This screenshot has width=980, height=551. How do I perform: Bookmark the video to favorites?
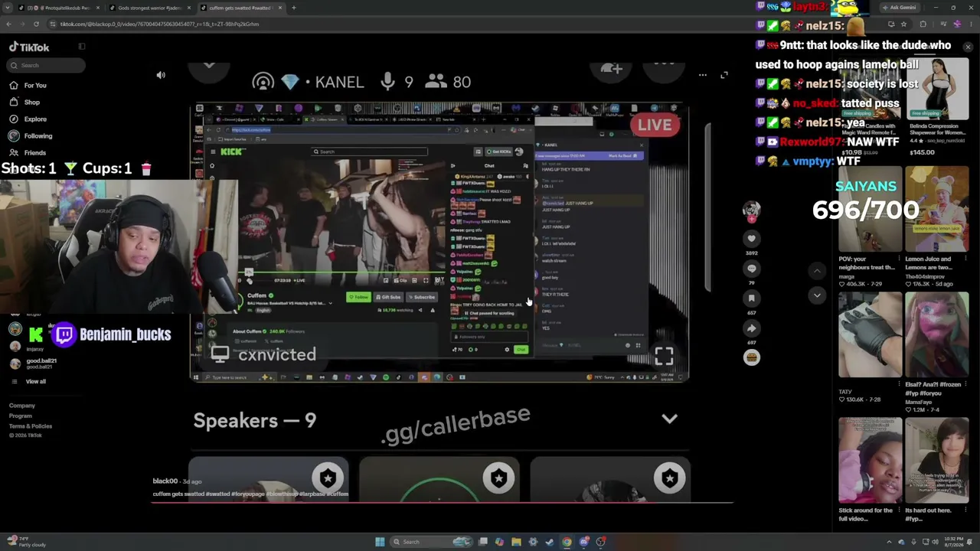pos(752,298)
